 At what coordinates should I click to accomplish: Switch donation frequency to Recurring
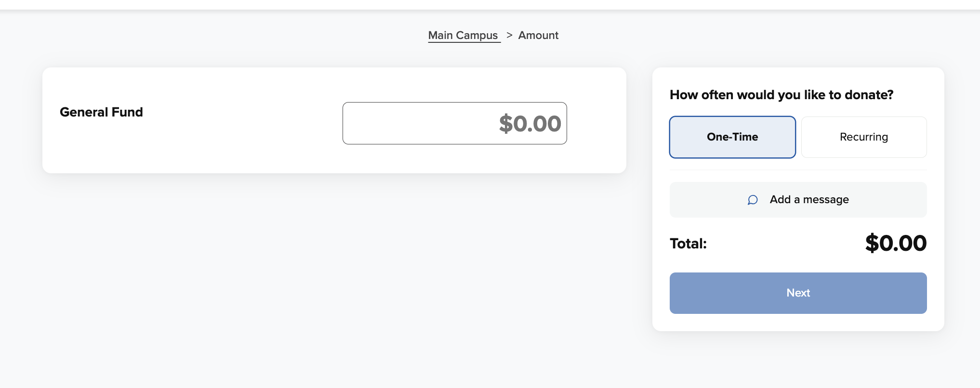coord(863,137)
